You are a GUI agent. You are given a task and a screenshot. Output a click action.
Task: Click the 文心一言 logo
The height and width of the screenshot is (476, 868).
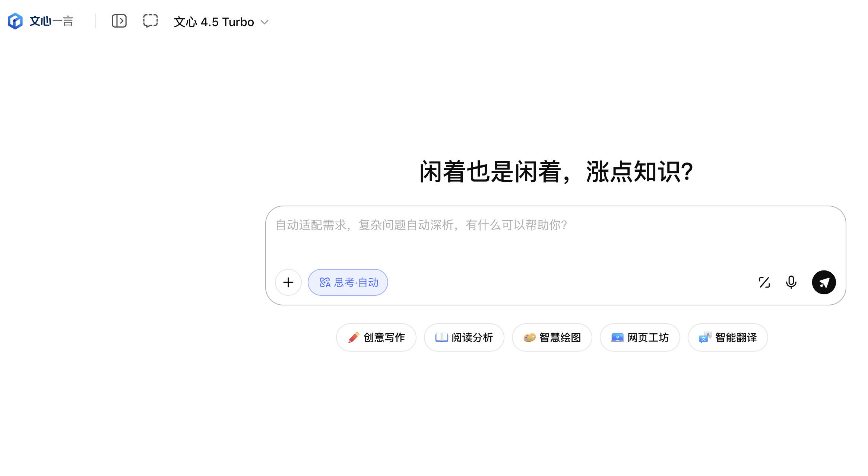coord(40,21)
